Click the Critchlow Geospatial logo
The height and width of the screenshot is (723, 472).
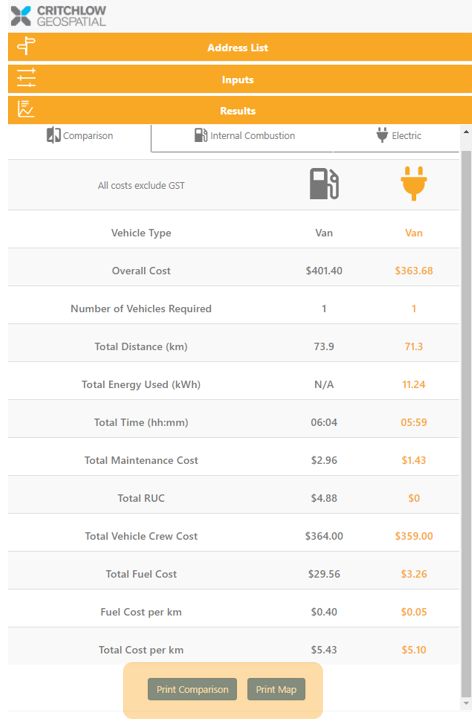[x=58, y=16]
